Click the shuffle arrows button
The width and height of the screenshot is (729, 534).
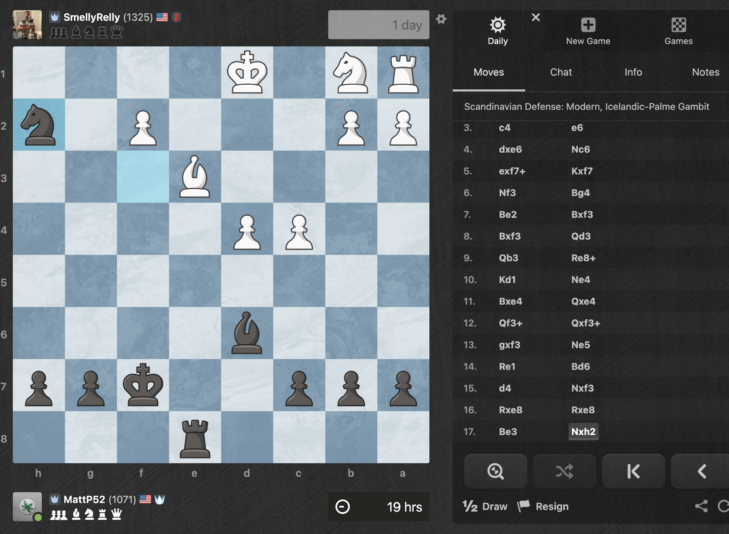[564, 471]
